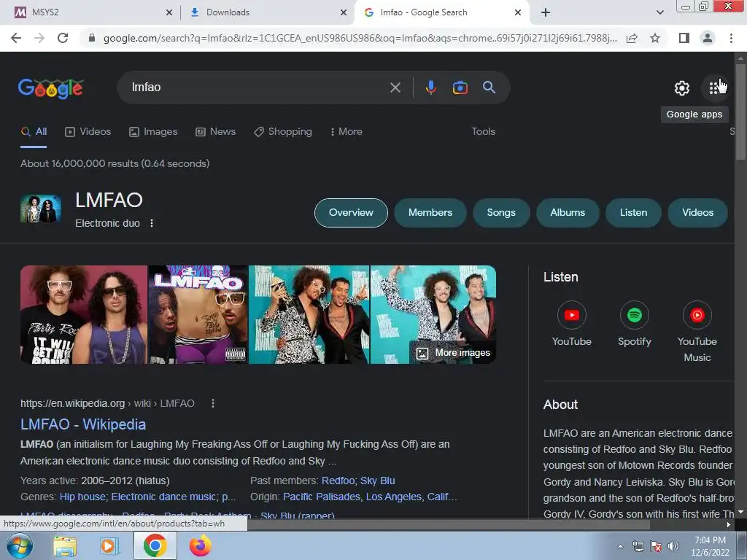Open the small LMFAO profile thumbnail
The width and height of the screenshot is (747, 560).
[x=41, y=209]
